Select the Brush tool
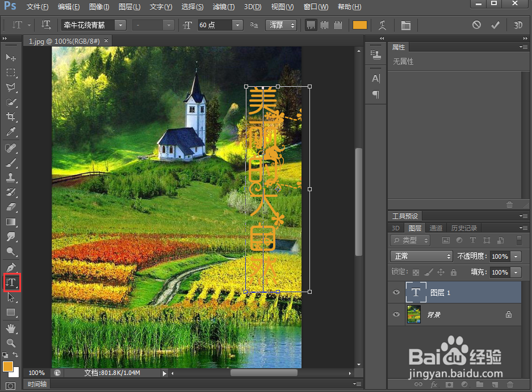Screen dimensions: 532x392 [11, 163]
